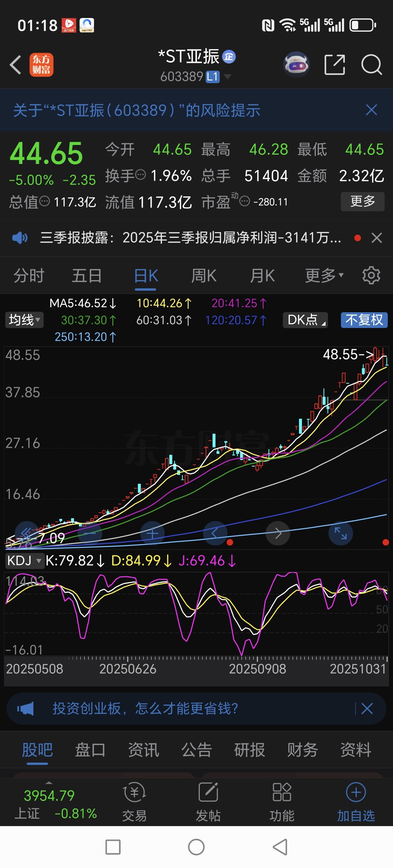Tap Android home circle button

(196, 847)
